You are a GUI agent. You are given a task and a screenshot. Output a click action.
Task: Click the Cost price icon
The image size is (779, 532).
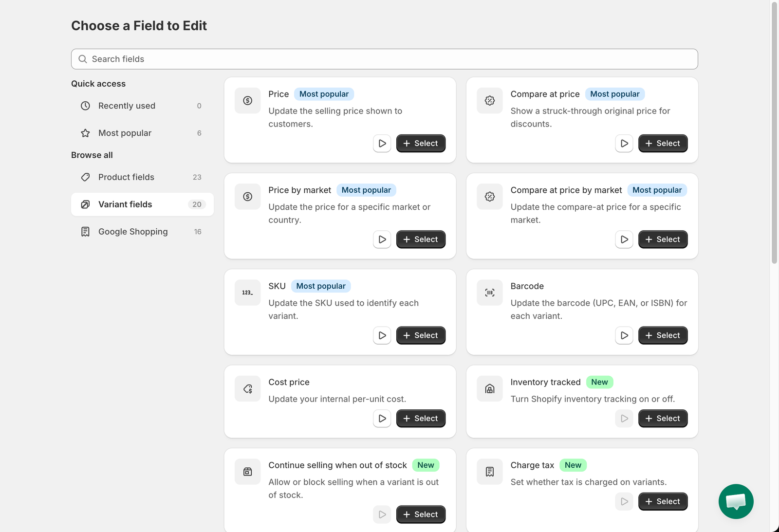(x=248, y=388)
